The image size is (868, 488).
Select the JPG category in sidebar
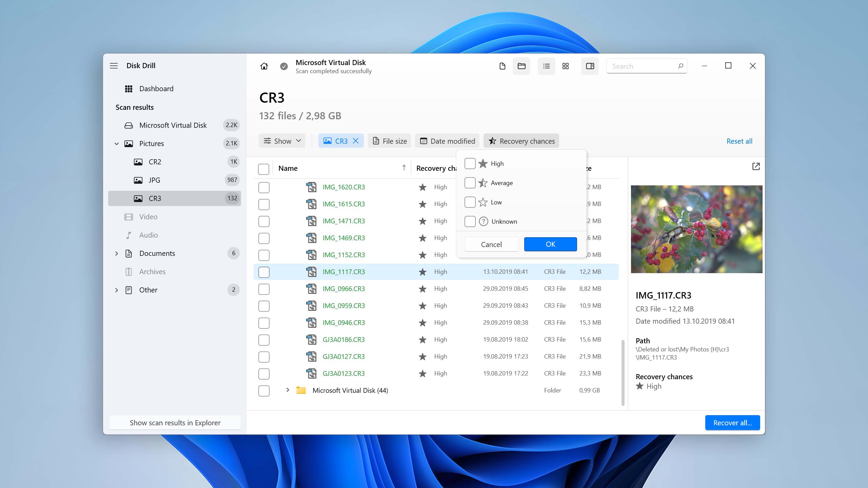tap(175, 180)
